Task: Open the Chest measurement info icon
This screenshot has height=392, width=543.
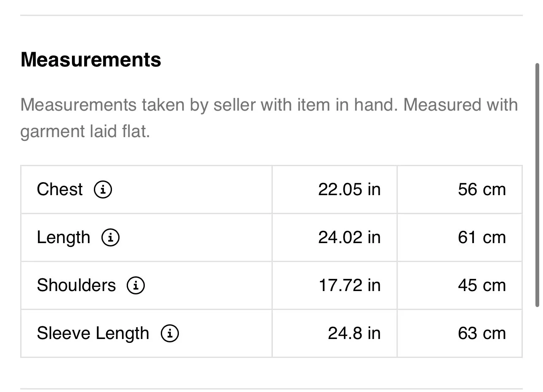Action: click(x=103, y=189)
